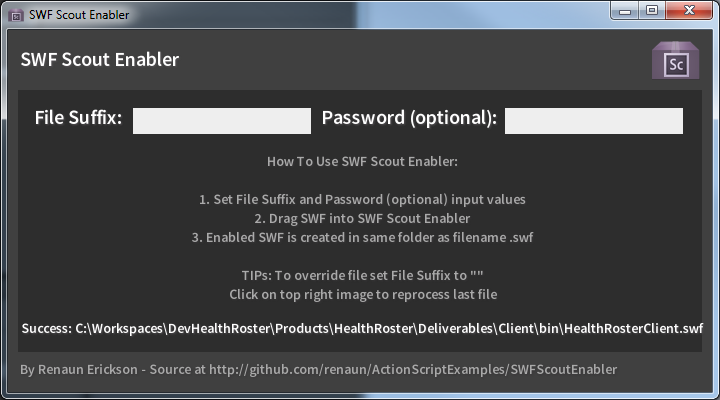
Task: Click the File Suffix label
Action: coord(78,118)
